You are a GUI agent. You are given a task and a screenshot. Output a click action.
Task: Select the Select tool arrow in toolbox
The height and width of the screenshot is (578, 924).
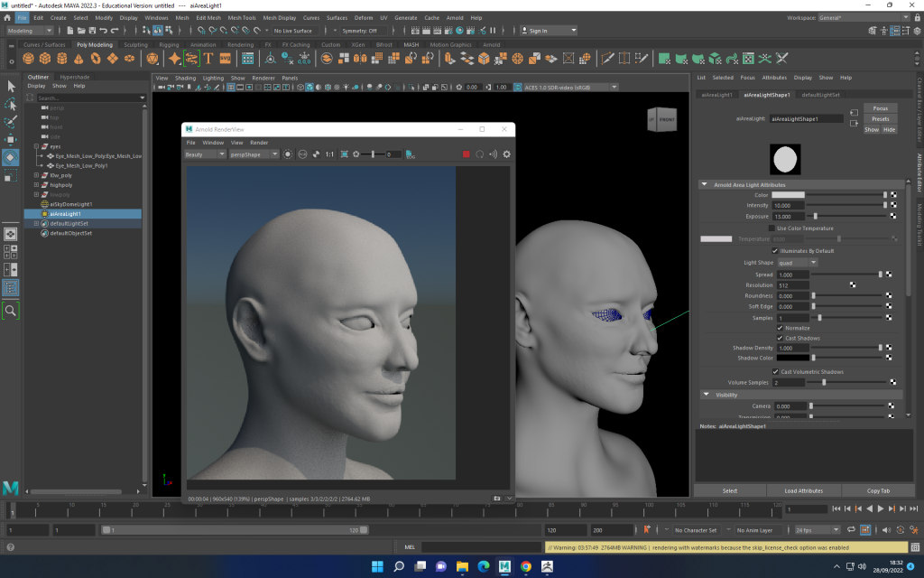click(x=11, y=87)
